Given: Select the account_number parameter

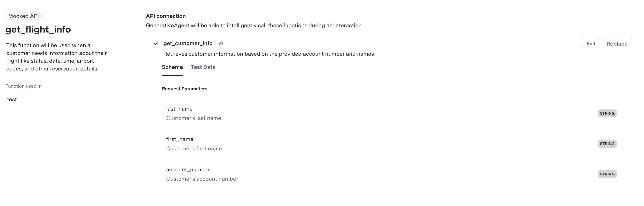Looking at the screenshot, I should (188, 170).
